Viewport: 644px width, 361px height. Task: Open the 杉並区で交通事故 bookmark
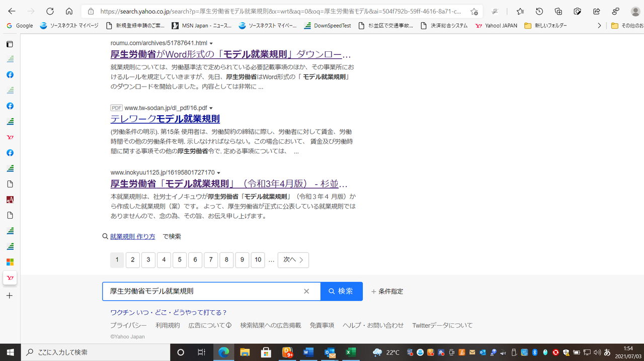(x=385, y=26)
